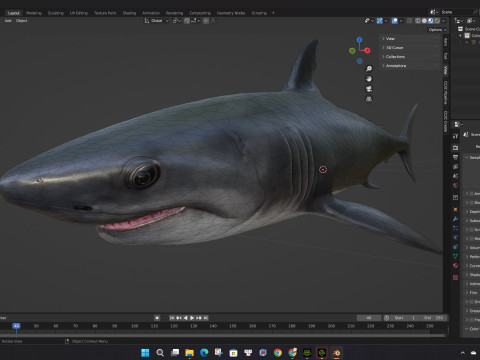Screen dimensions: 480x360
Task: Open the Output properties printer icon
Action: (455, 157)
